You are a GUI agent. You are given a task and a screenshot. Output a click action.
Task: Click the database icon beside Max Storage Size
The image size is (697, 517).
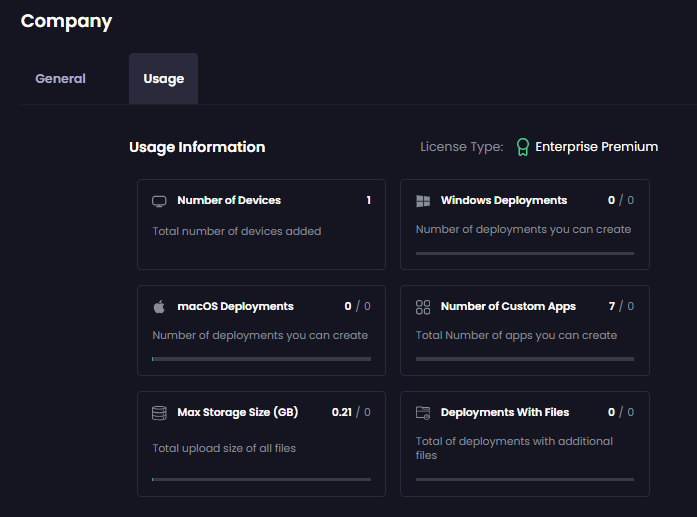coord(159,413)
